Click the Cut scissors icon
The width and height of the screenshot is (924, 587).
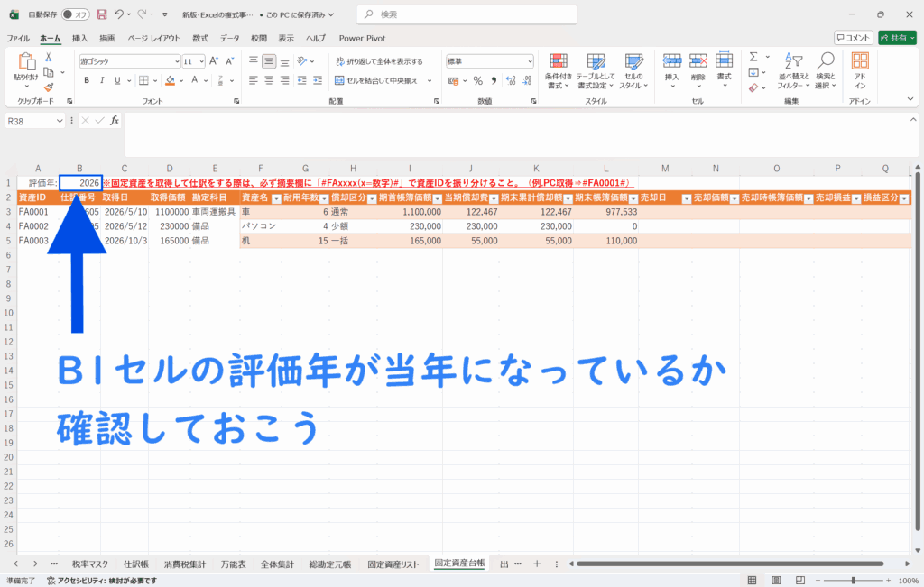pyautogui.click(x=49, y=57)
